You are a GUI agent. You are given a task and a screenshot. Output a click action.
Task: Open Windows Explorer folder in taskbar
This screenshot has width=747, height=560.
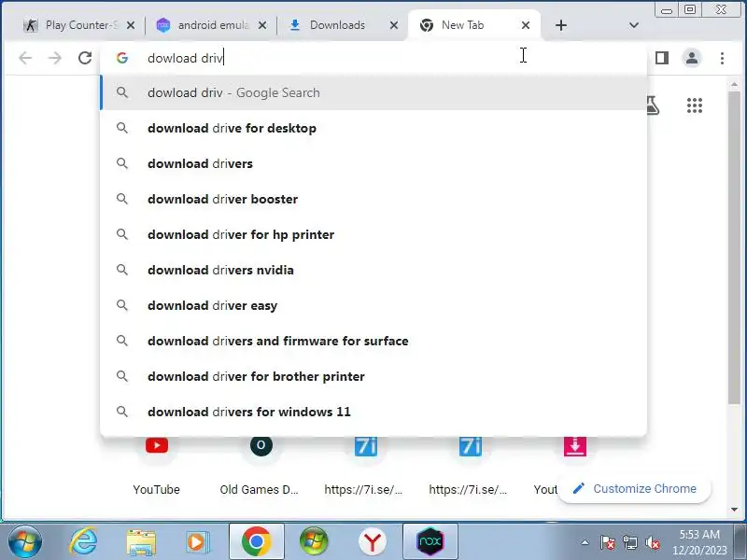click(141, 541)
